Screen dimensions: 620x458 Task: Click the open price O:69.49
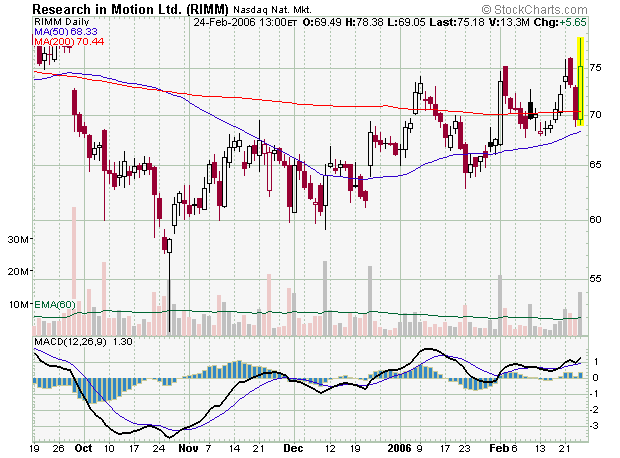coord(322,22)
